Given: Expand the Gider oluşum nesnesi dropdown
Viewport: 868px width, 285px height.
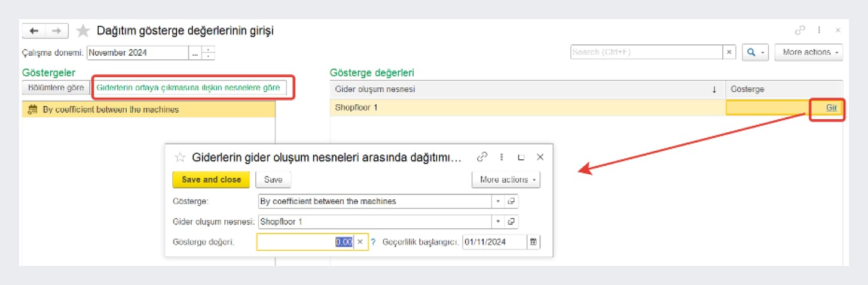Looking at the screenshot, I should [x=498, y=222].
